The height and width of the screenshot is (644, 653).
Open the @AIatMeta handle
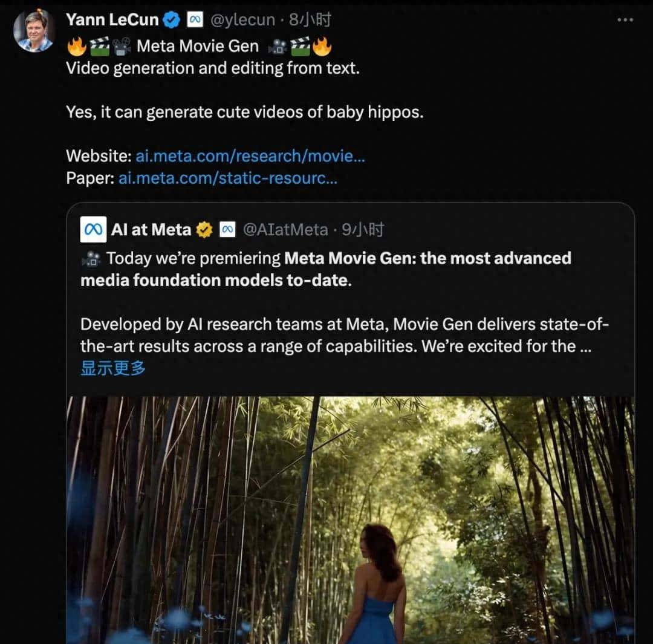(285, 230)
